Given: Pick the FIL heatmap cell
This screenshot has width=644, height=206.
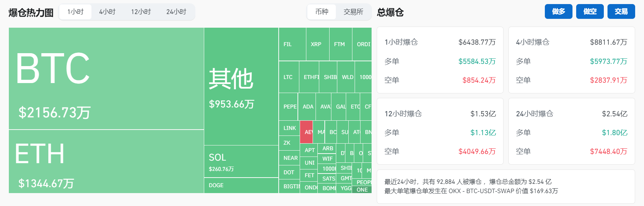Looking at the screenshot, I should click(292, 44).
